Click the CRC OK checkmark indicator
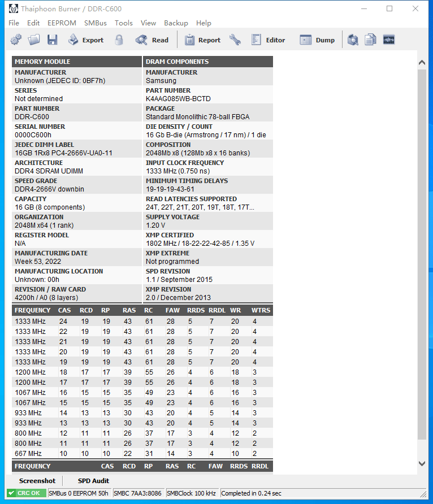Viewport: 433px width, 504px height. [x=27, y=493]
